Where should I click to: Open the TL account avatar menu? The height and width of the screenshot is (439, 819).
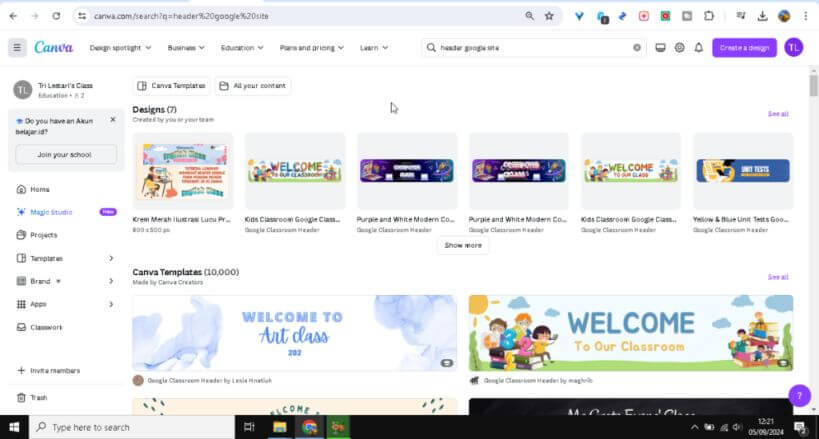[793, 48]
